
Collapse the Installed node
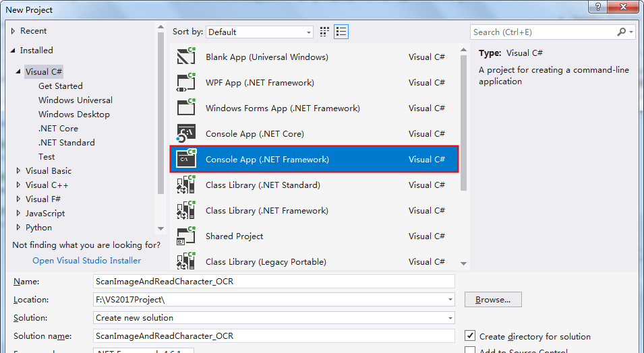point(13,51)
